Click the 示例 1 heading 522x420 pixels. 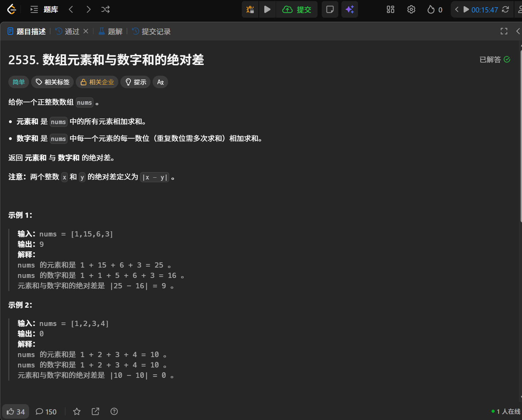[20, 215]
